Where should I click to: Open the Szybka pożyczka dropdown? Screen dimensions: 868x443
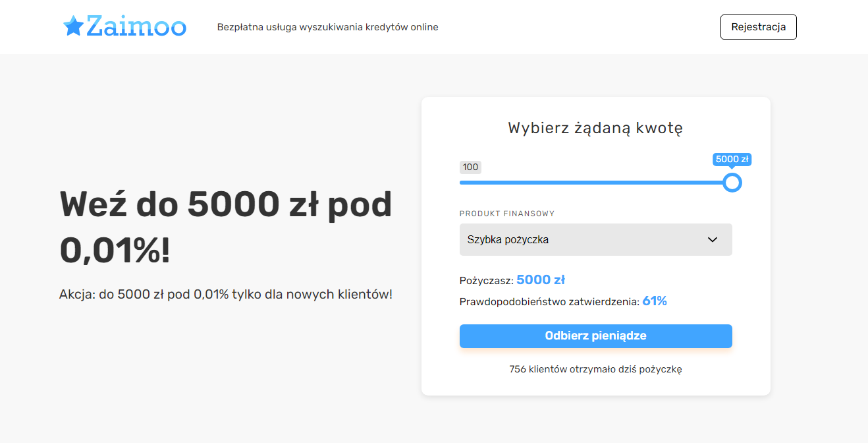pyautogui.click(x=596, y=240)
